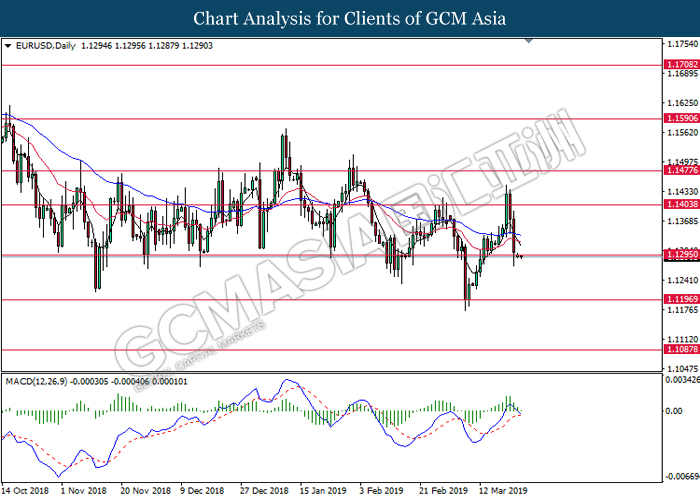The width and height of the screenshot is (700, 500).
Task: Click the 1.10475 price axis value
Action: pos(682,369)
